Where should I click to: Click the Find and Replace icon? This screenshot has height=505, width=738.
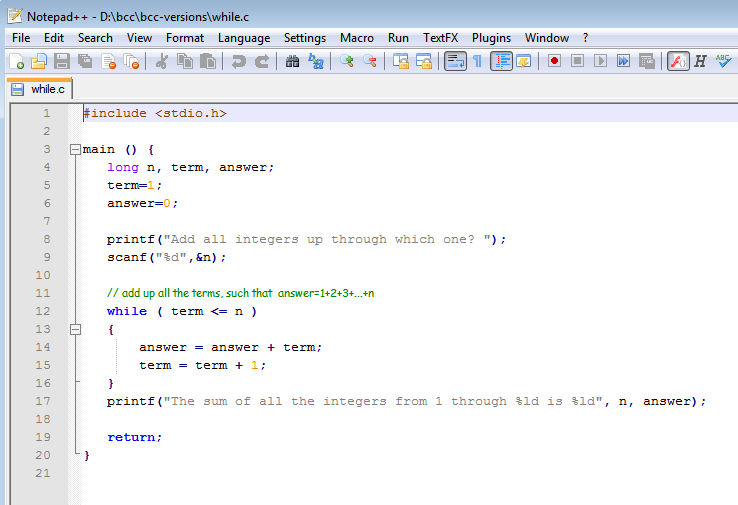pos(316,61)
